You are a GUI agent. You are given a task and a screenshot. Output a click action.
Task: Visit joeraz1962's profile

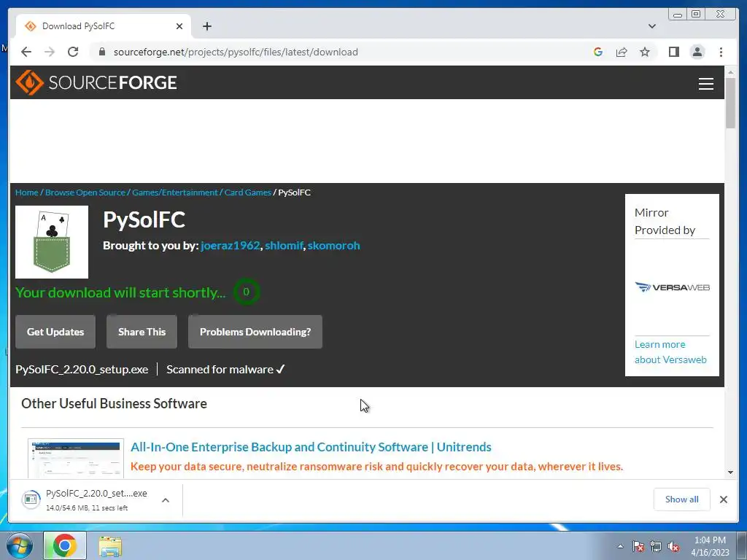(x=230, y=246)
